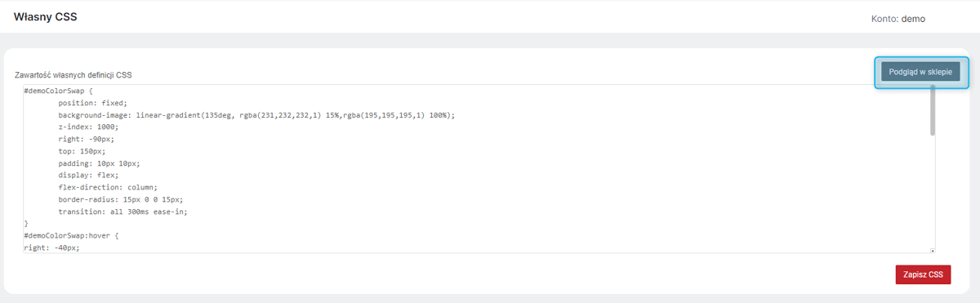Place cursor on #demoColorSwap { selector line
This screenshot has height=303, width=980.
tap(59, 91)
